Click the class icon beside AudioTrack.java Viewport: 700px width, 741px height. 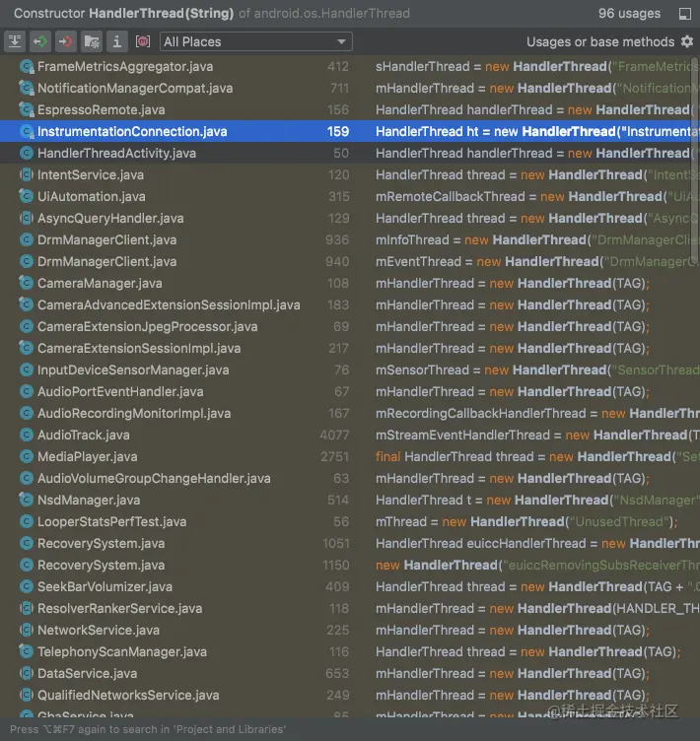pos(27,435)
